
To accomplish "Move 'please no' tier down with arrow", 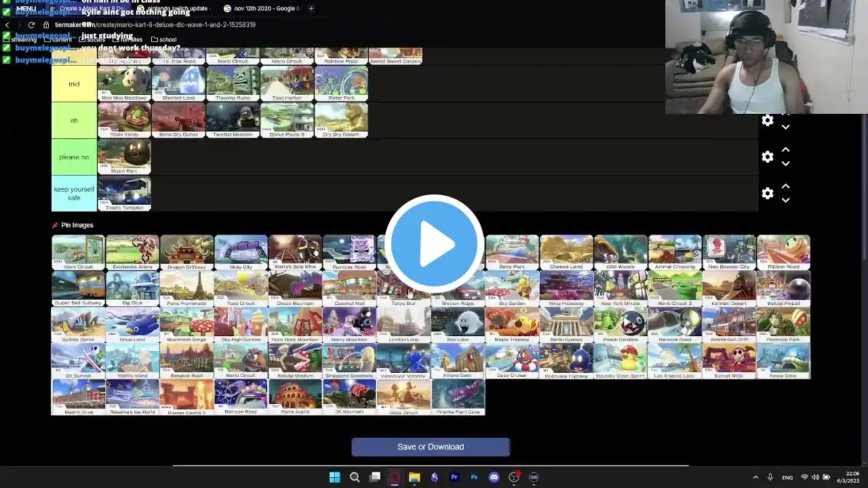I will point(785,163).
